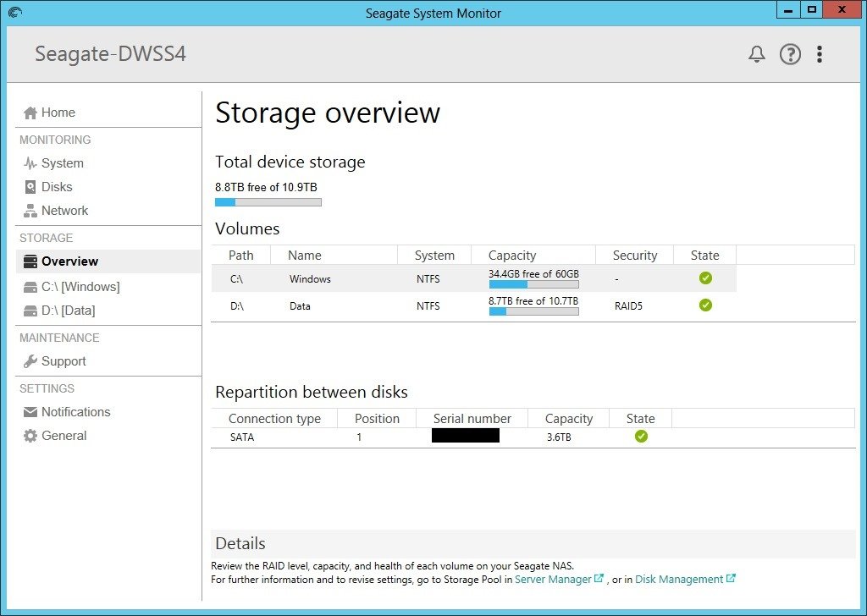
Task: Click the Home house icon
Action: pos(30,113)
